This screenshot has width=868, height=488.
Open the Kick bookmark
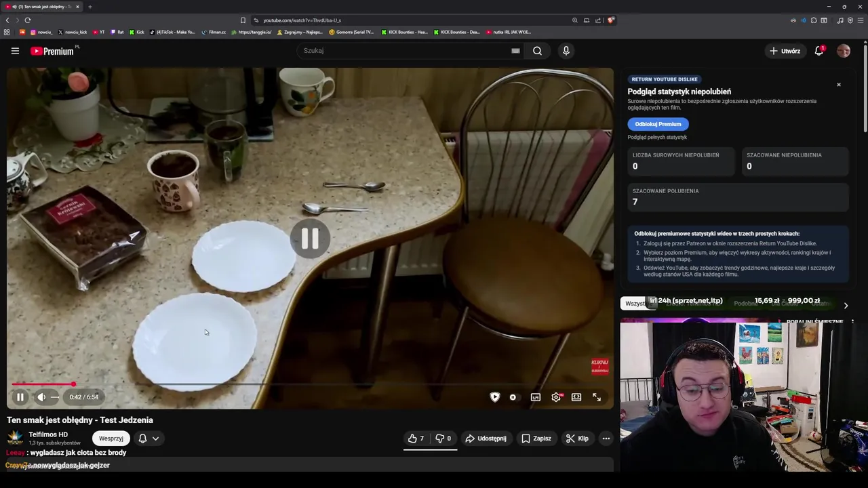coord(136,32)
